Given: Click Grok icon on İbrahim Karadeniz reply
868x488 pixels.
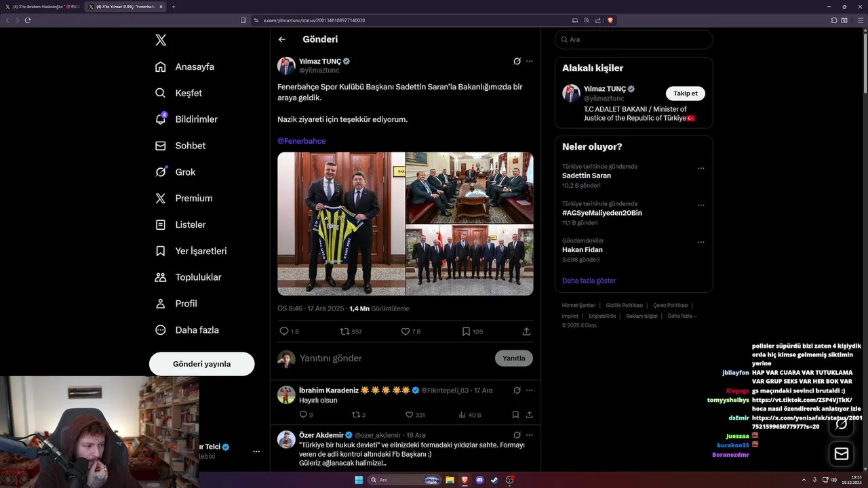Looking at the screenshot, I should [517, 390].
